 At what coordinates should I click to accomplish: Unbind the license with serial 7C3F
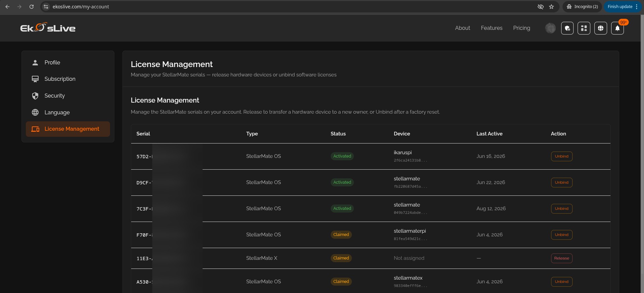click(561, 209)
